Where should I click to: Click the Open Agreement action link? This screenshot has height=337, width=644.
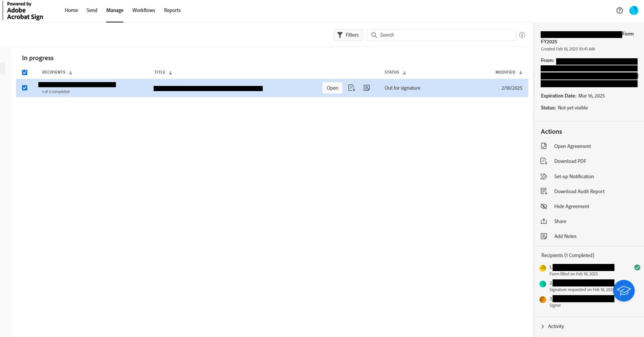click(x=573, y=146)
